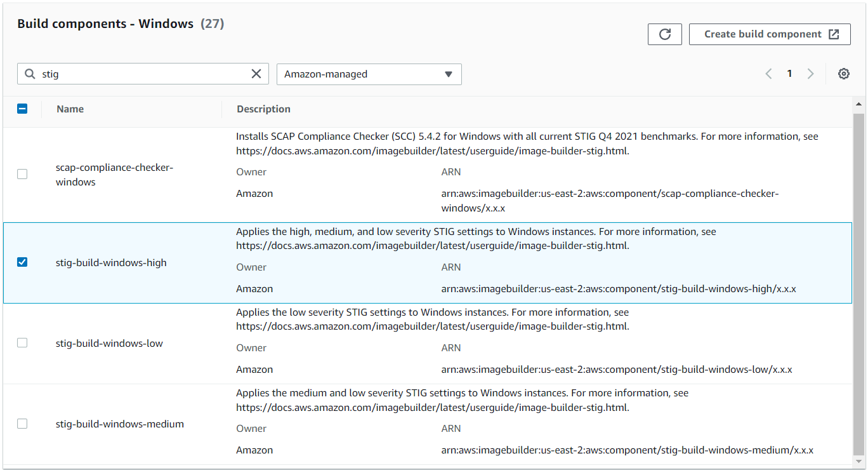Open the docs link in the stig-build-windows-low row
This screenshot has width=868, height=470.
point(431,326)
